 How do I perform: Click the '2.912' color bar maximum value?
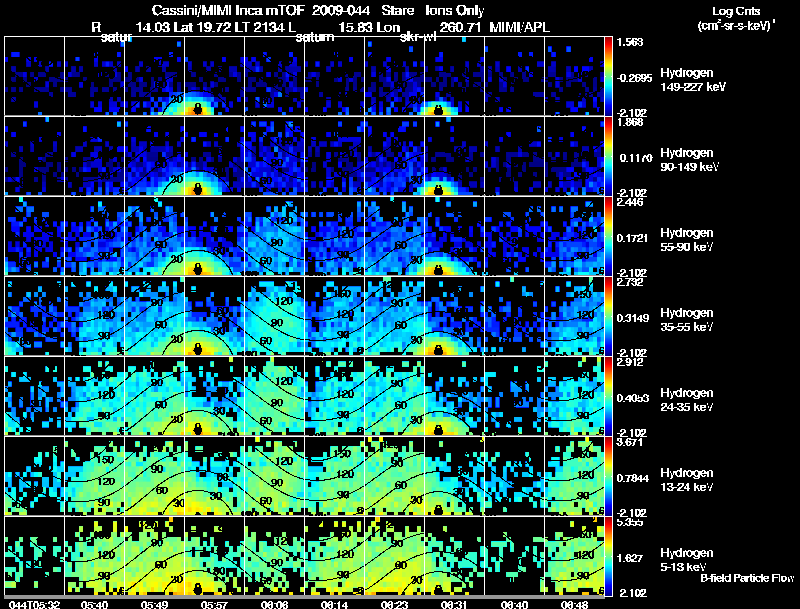coord(630,363)
